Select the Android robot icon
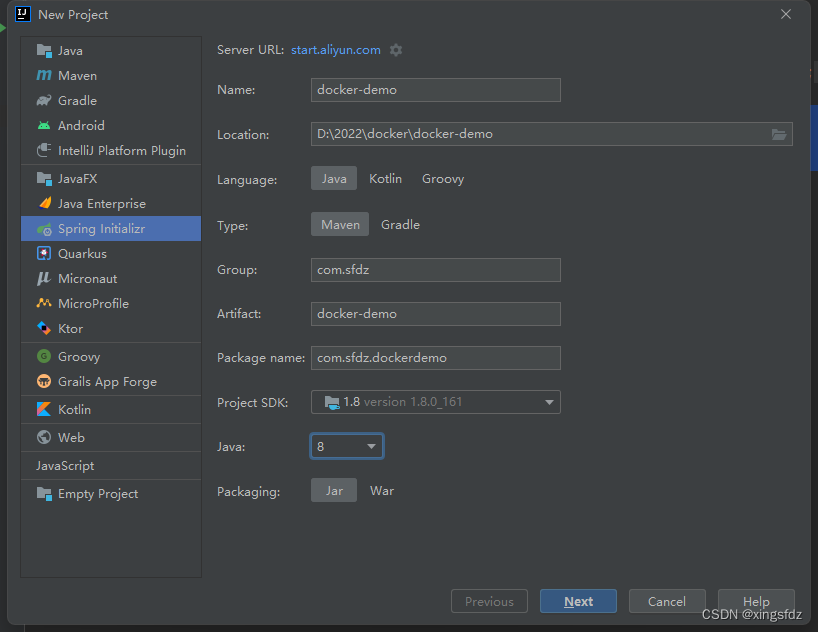This screenshot has height=632, width=818. [x=44, y=125]
